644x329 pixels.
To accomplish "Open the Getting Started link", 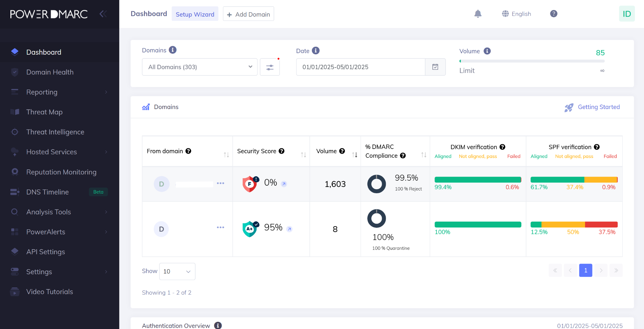I will pos(599,107).
